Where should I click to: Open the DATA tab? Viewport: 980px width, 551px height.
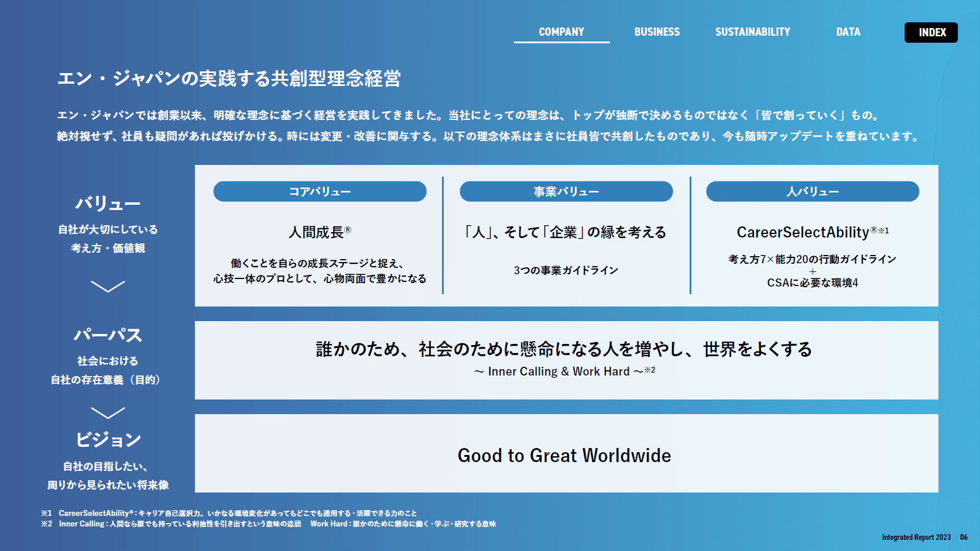point(848,32)
